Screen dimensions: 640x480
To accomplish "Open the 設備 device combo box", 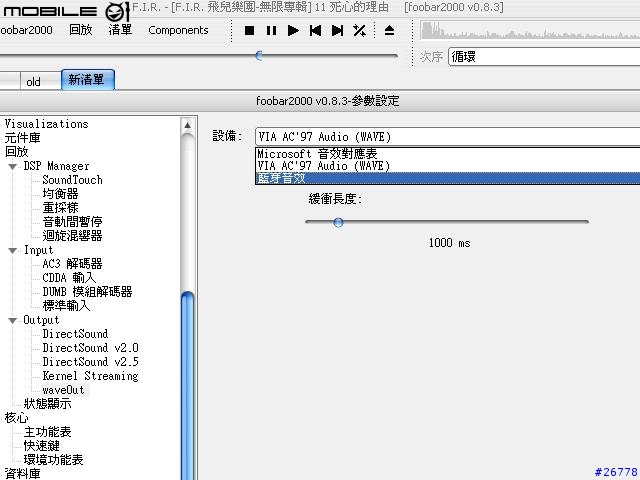I will (447, 137).
